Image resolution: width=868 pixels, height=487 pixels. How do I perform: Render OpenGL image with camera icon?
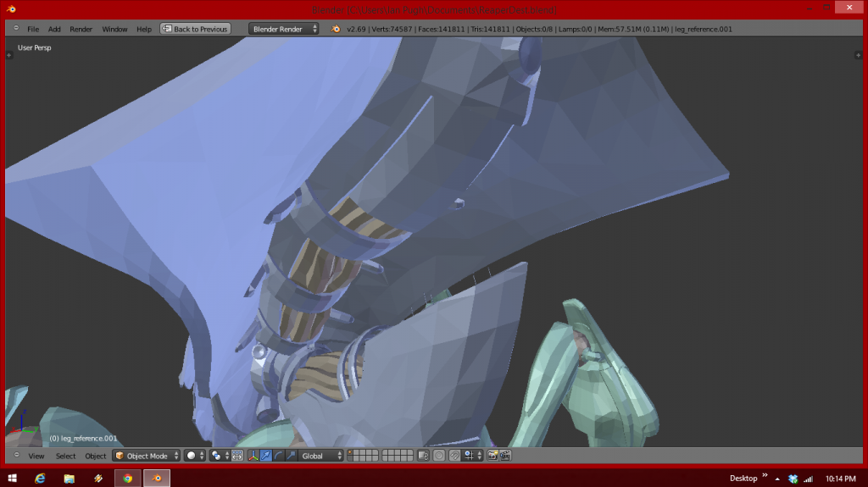point(492,456)
